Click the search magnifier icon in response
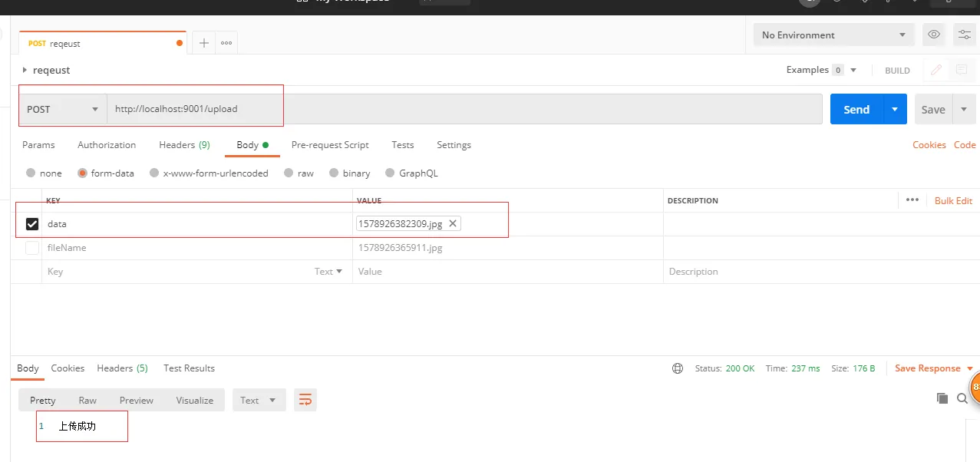 pos(962,398)
